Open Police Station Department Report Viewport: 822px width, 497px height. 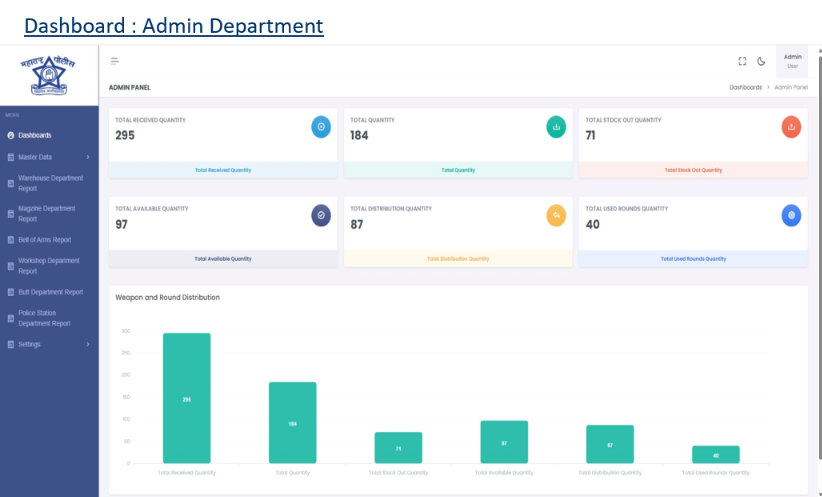(x=44, y=318)
